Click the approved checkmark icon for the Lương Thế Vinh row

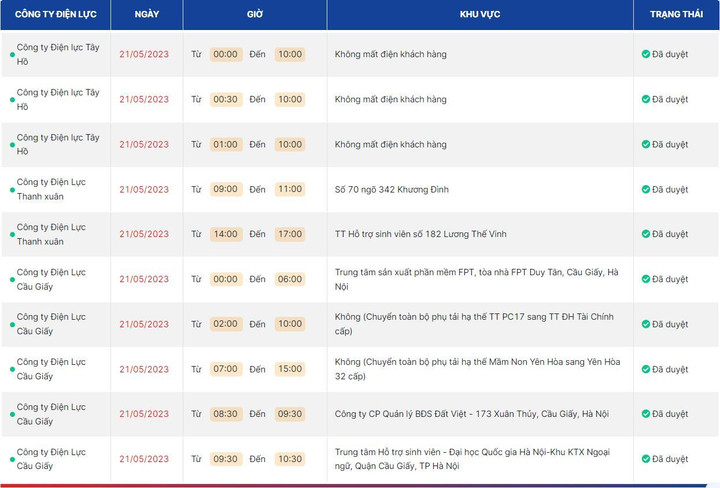click(646, 235)
